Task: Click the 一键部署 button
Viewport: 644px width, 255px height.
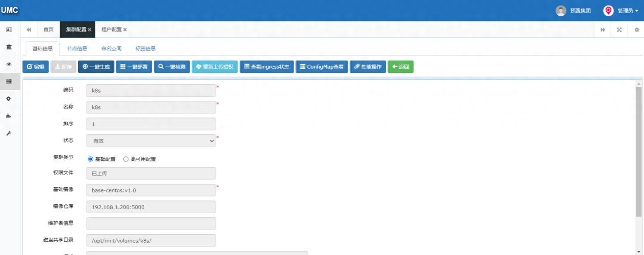Action: (x=134, y=67)
